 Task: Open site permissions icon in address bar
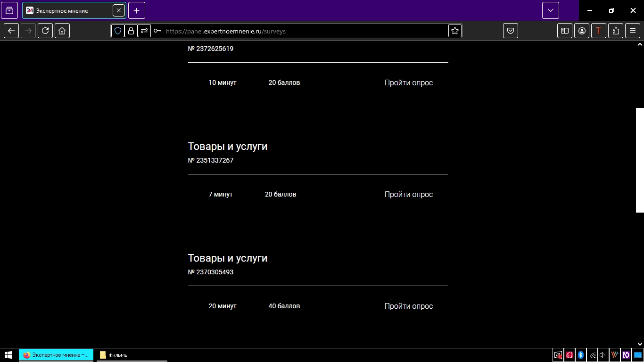coord(144,31)
